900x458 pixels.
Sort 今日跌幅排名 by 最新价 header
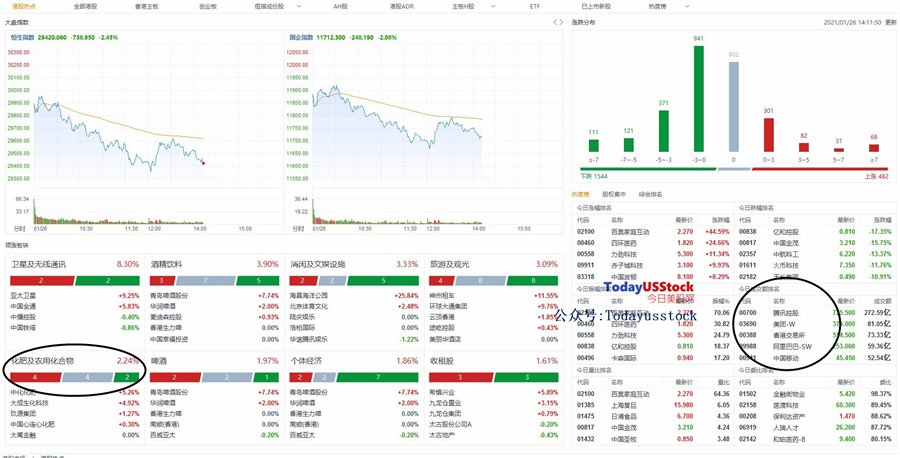click(x=845, y=220)
